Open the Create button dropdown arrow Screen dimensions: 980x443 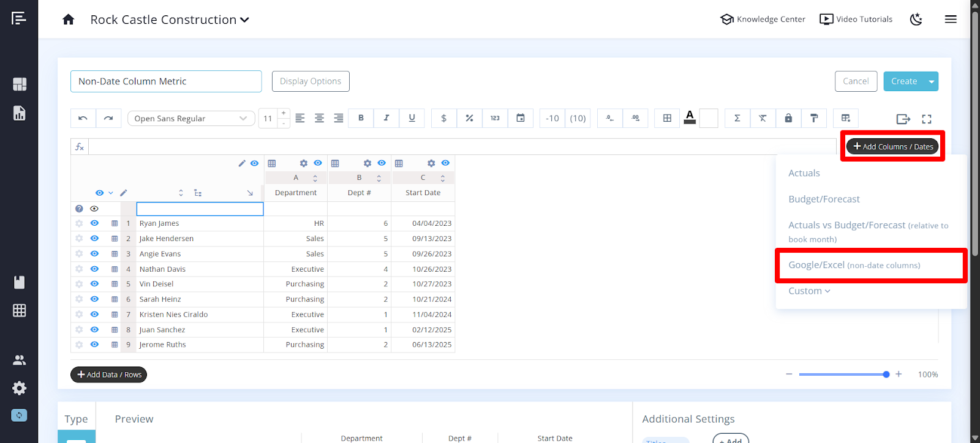[932, 81]
